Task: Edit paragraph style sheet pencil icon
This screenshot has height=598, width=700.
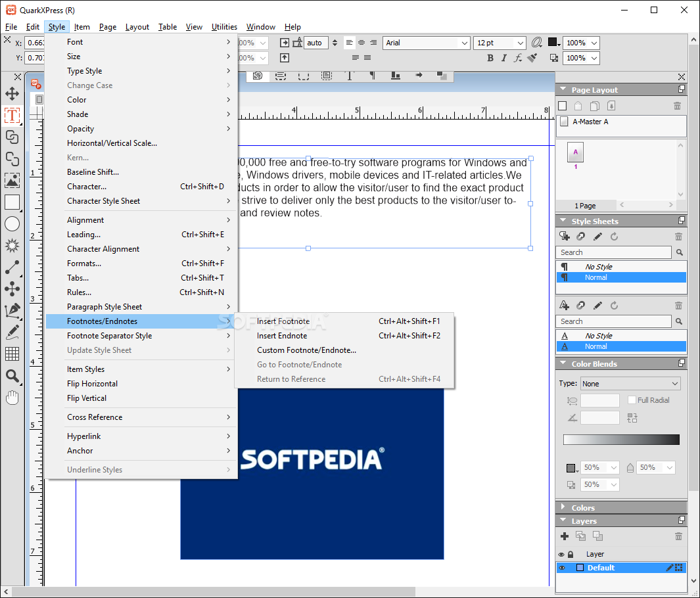Action: click(597, 237)
